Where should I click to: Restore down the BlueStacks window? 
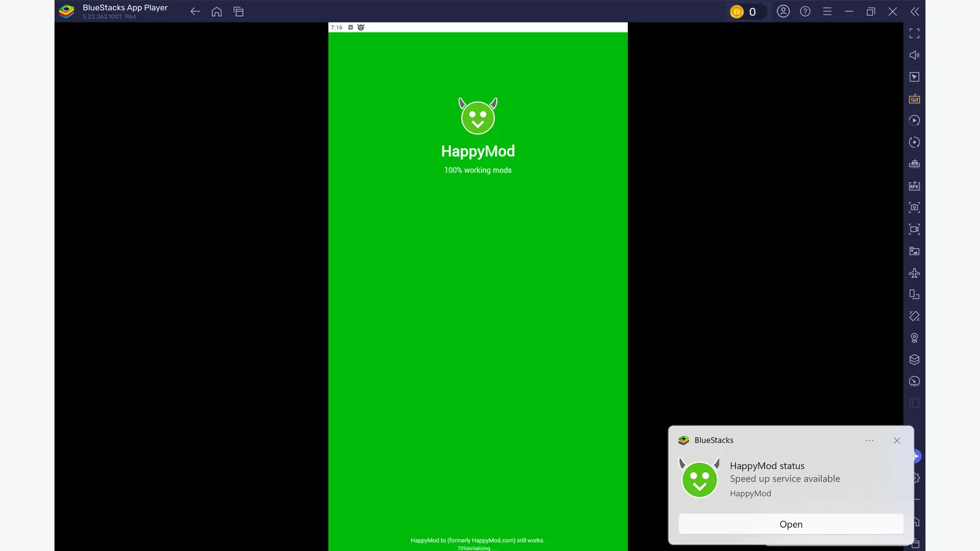871,11
